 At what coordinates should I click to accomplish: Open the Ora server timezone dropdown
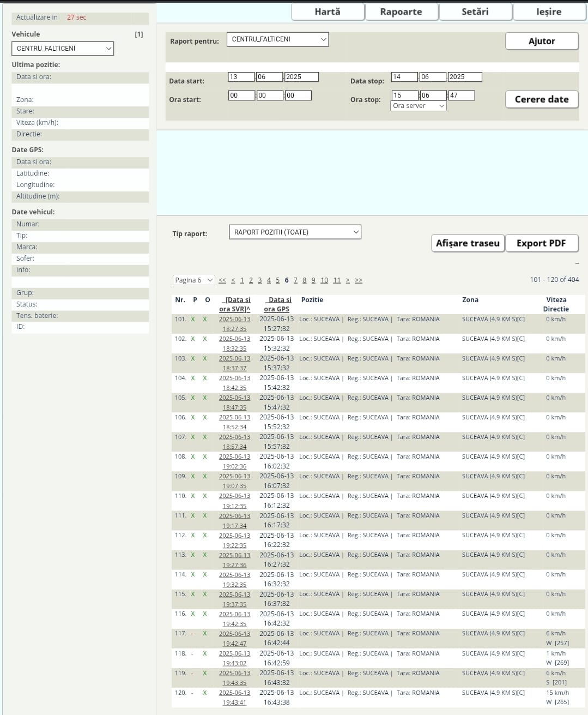[x=418, y=106]
